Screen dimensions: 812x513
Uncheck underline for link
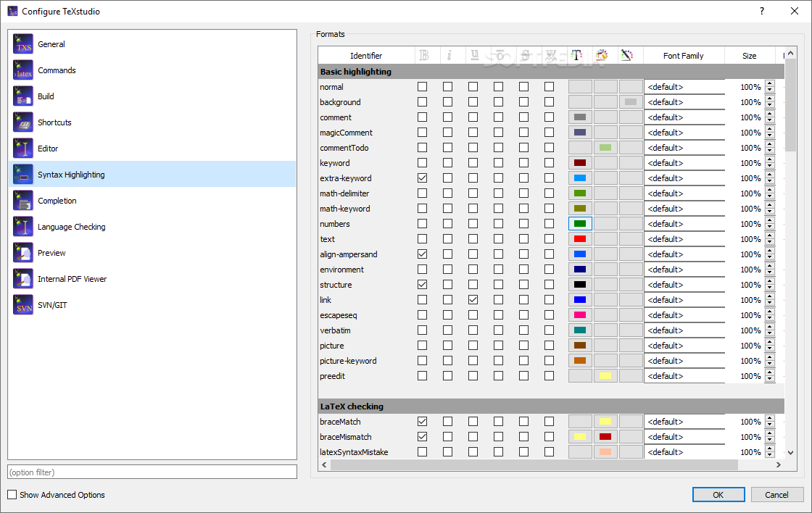pos(473,300)
